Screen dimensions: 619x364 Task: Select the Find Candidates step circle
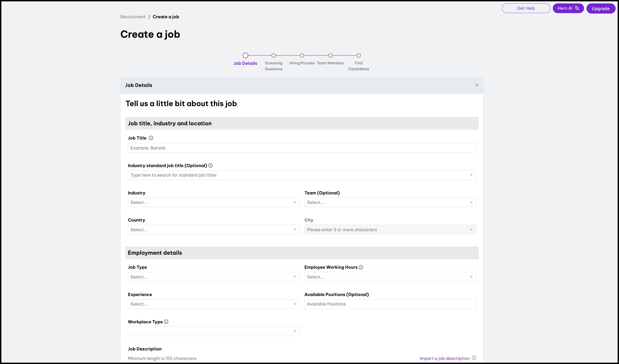[359, 56]
